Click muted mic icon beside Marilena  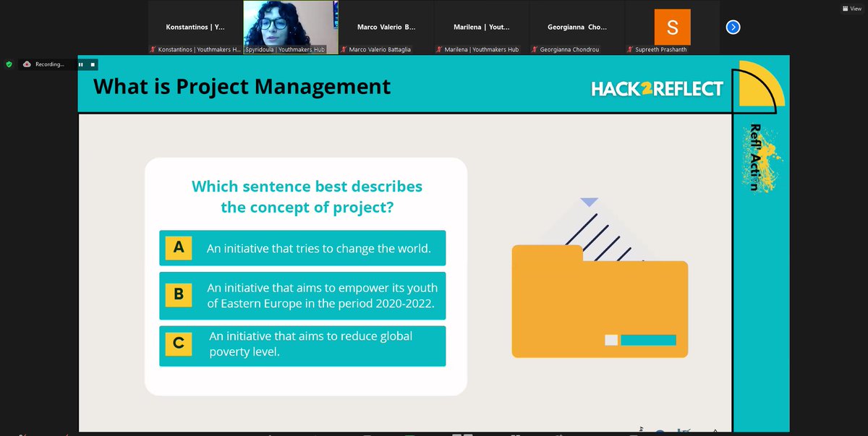point(439,50)
